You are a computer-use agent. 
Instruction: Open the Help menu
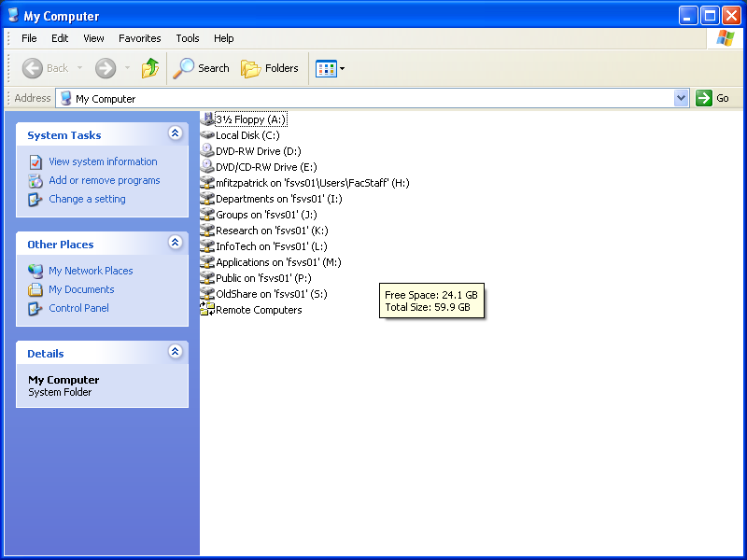(223, 38)
